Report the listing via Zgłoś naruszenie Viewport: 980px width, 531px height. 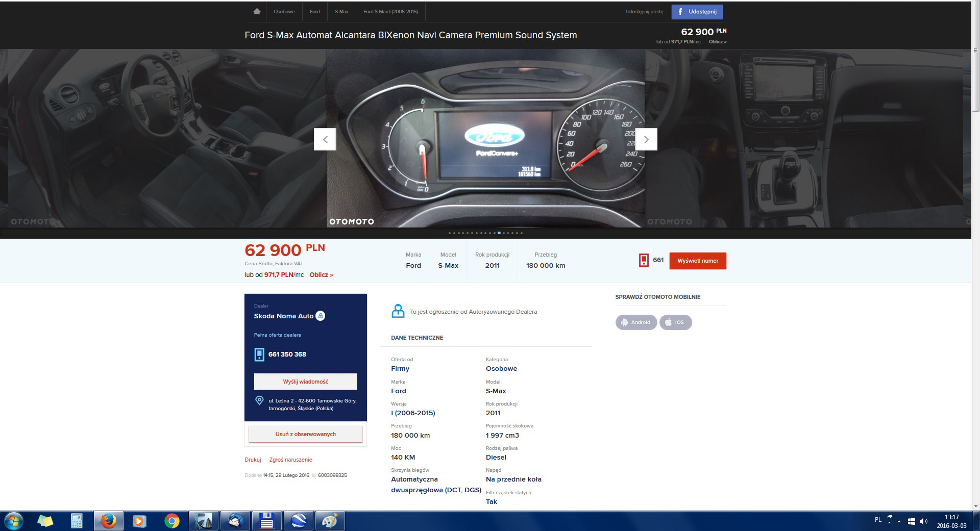pos(290,460)
